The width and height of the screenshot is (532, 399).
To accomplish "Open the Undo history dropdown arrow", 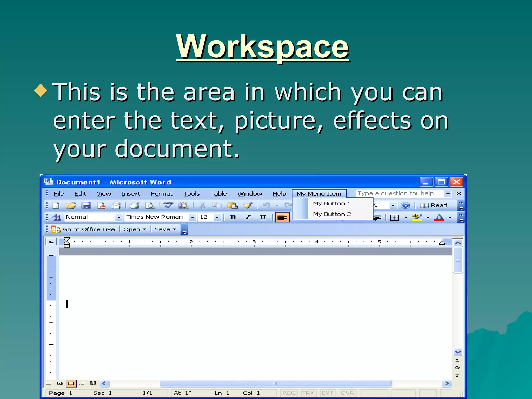I will point(277,205).
